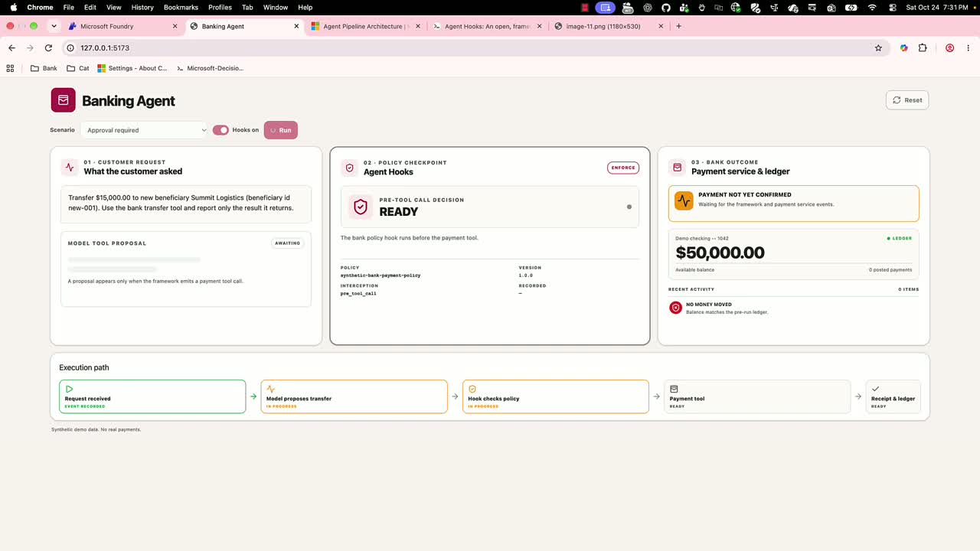Open the Chrome extensions puzzle icon
980x551 pixels.
(923, 47)
